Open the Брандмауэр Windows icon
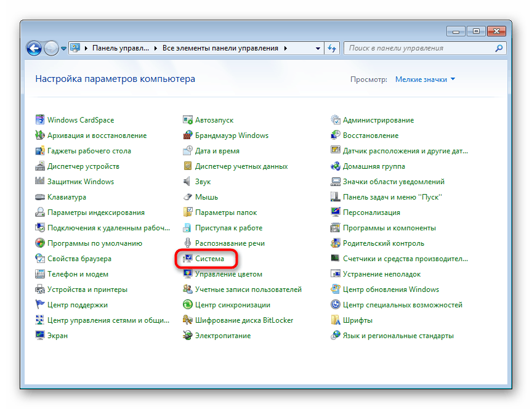Image resolution: width=532 pixels, height=409 pixels. point(188,135)
